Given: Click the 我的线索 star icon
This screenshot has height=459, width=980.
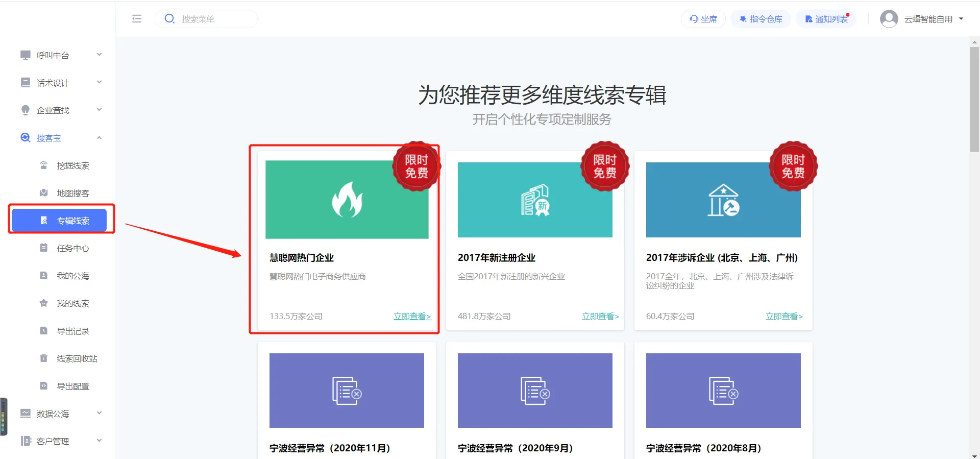Looking at the screenshot, I should pos(44,303).
